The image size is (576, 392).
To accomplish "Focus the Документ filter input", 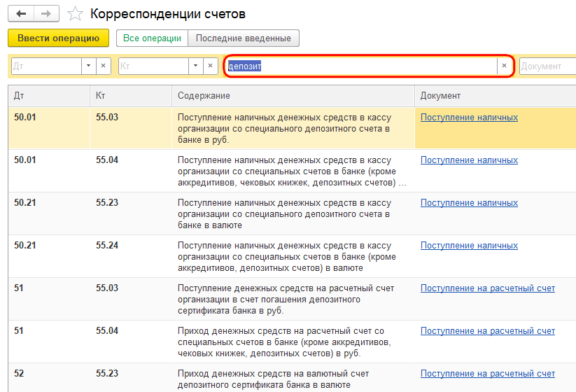I will pos(548,66).
